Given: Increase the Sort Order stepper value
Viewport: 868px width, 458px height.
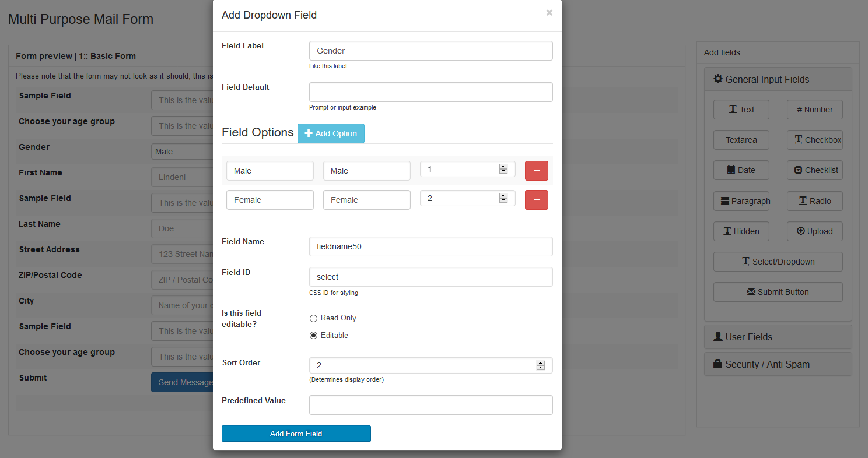Looking at the screenshot, I should [541, 363].
